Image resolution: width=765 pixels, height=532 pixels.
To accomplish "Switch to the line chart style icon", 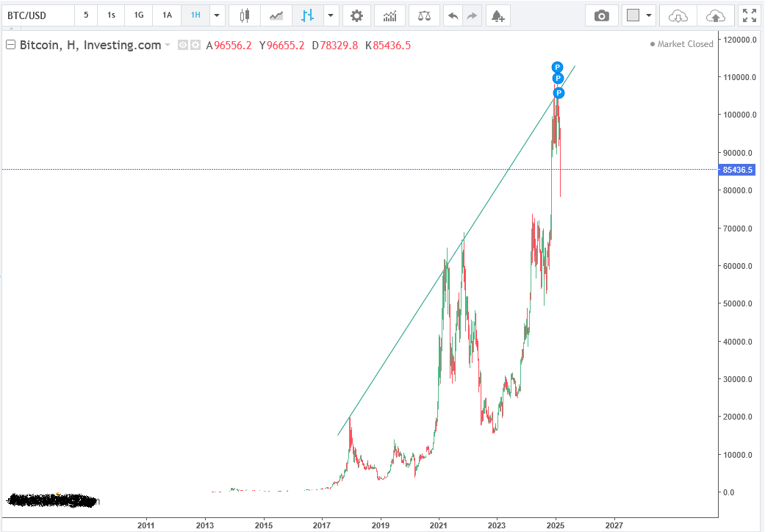I will coord(276,15).
